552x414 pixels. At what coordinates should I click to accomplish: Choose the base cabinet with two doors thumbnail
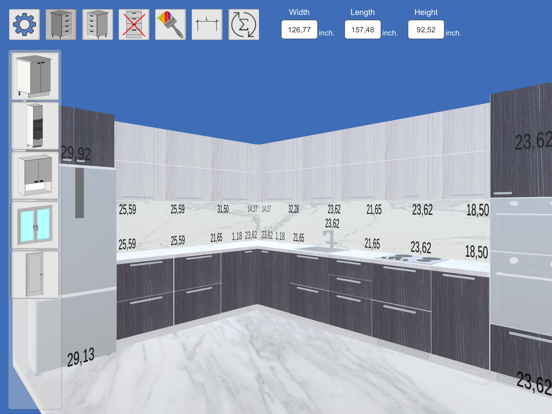click(x=35, y=76)
